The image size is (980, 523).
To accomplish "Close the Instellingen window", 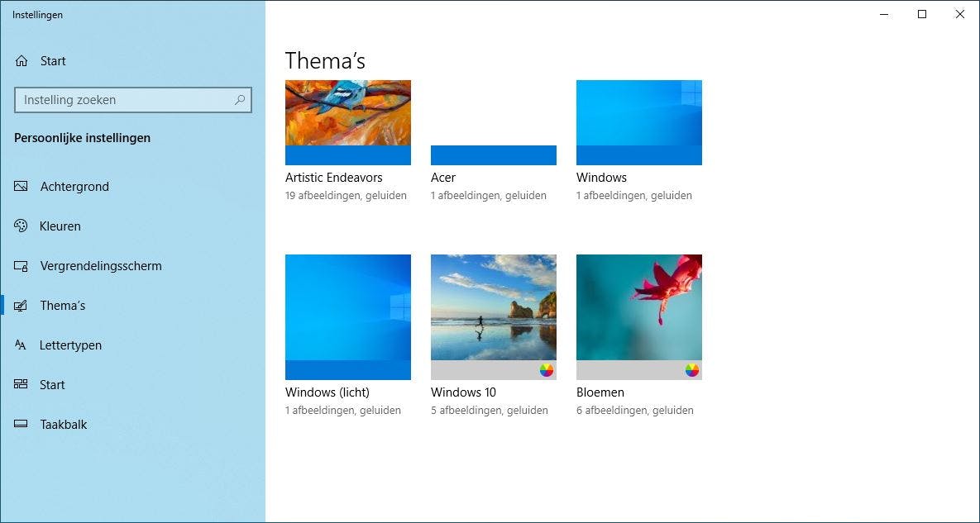I will point(960,14).
